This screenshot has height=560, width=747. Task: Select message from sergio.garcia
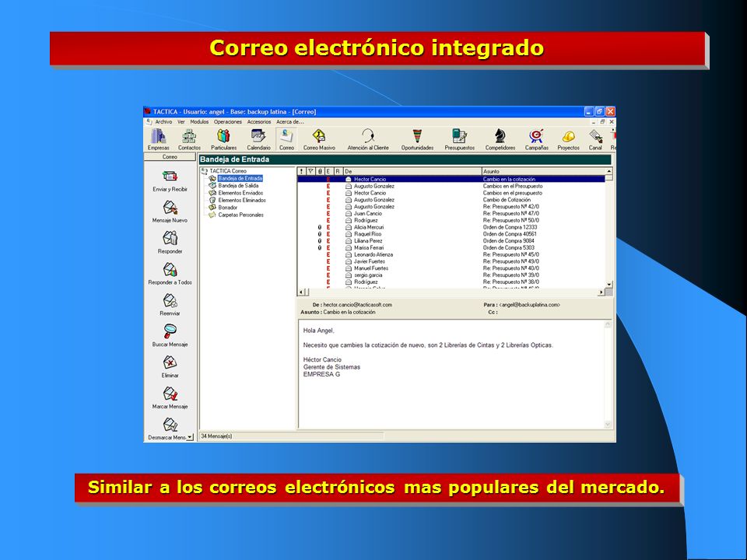click(451, 275)
